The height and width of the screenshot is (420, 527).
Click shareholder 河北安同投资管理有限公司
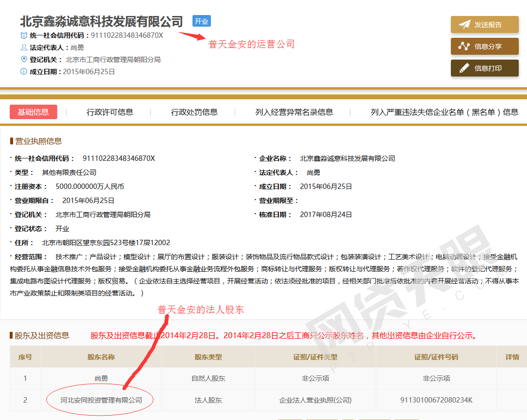[101, 400]
